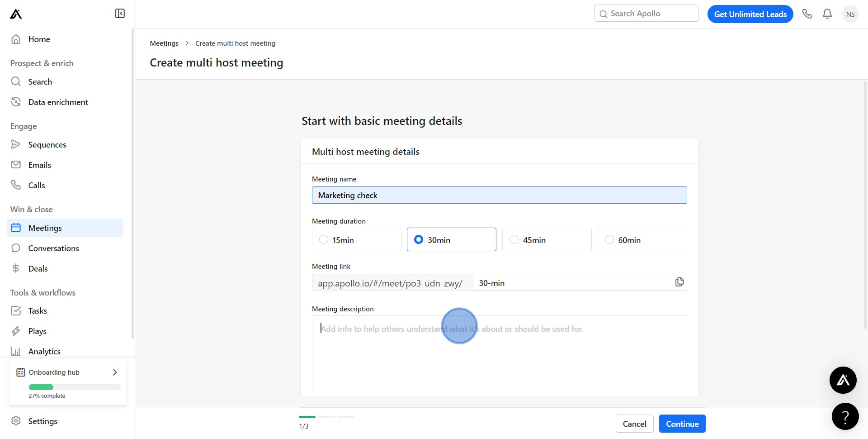Click the Analytics chart icon
This screenshot has height=439, width=868.
point(16,351)
